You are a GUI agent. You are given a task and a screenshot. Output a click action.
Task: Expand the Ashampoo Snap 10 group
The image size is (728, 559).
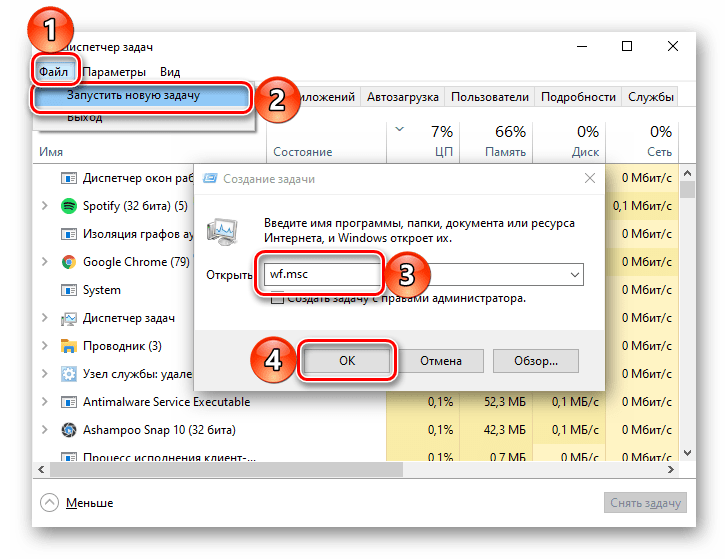coord(45,430)
